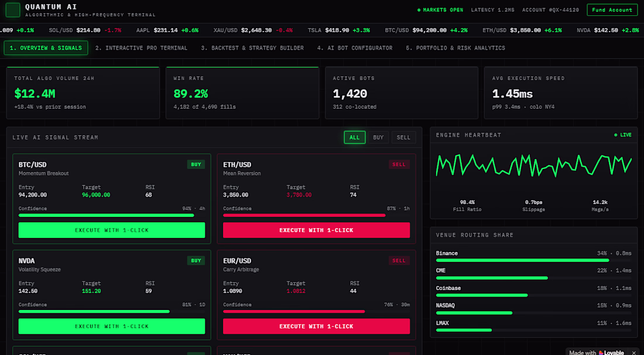This screenshot has height=355, width=644.
Task: Click the ETH/USD confidence progress bar
Action: 316,215
